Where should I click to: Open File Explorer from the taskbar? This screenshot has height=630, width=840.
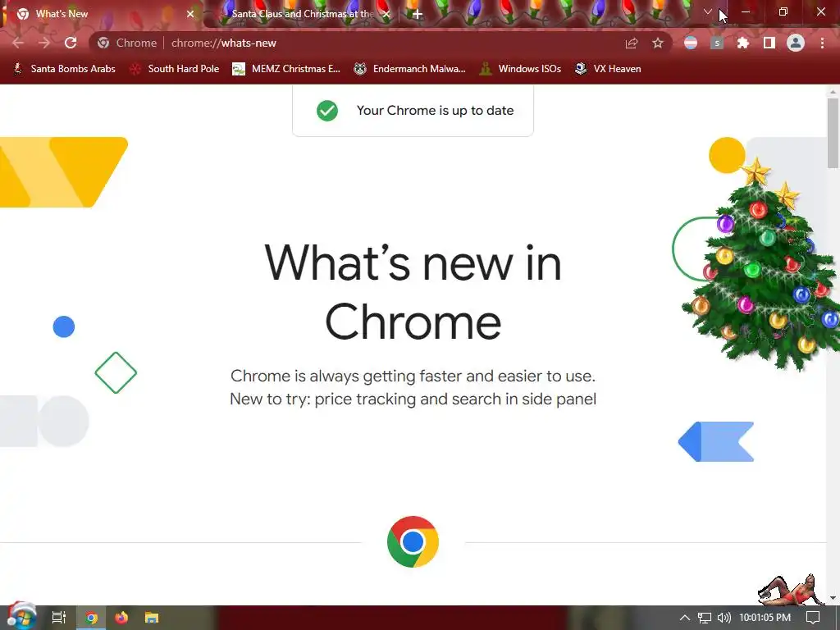coord(152,618)
